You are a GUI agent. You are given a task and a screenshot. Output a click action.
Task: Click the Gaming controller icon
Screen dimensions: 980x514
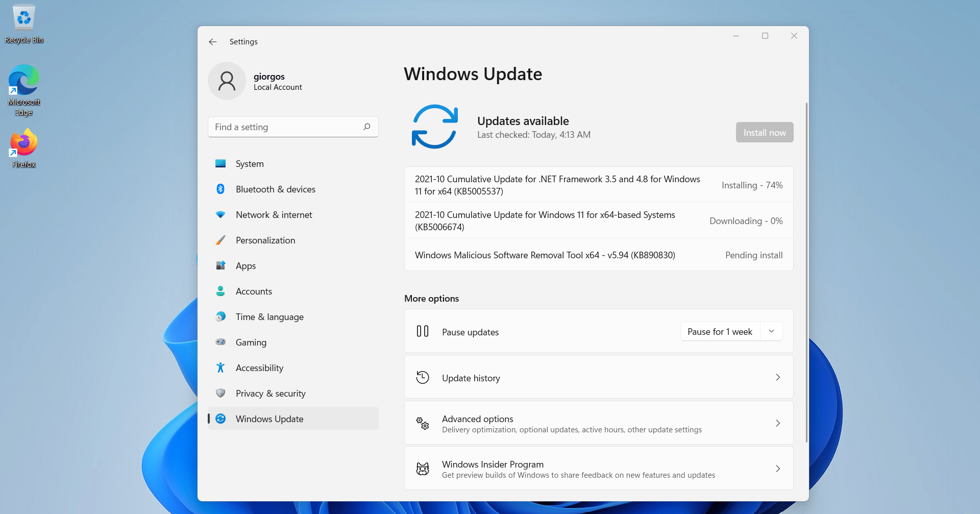click(220, 342)
